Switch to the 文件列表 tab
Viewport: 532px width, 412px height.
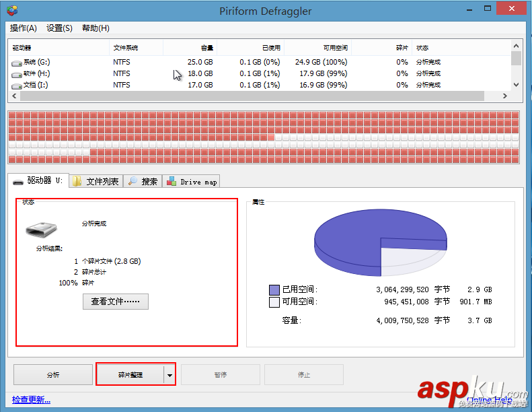tap(96, 181)
